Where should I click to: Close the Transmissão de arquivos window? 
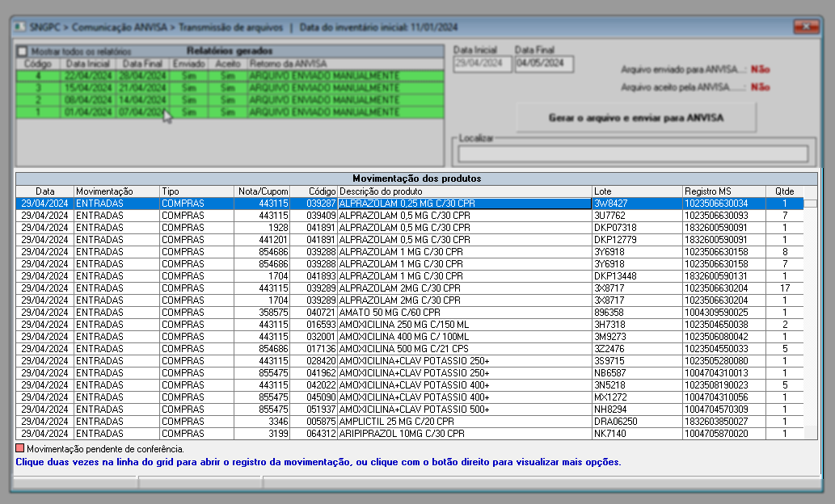806,27
